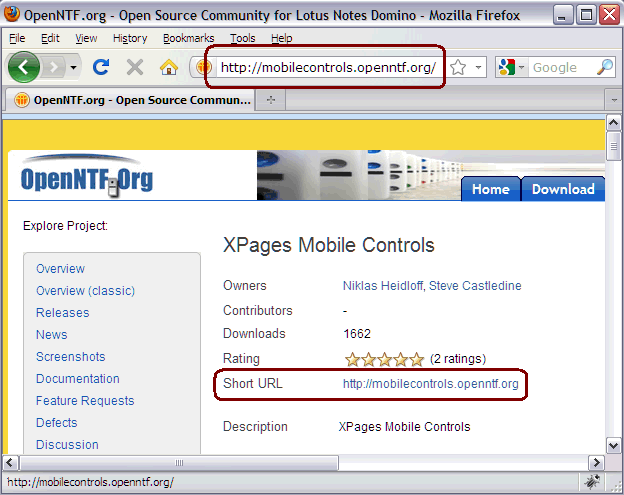Viewport: 624px width, 495px height.
Task: Open the Feature Requests link
Action: 85,401
